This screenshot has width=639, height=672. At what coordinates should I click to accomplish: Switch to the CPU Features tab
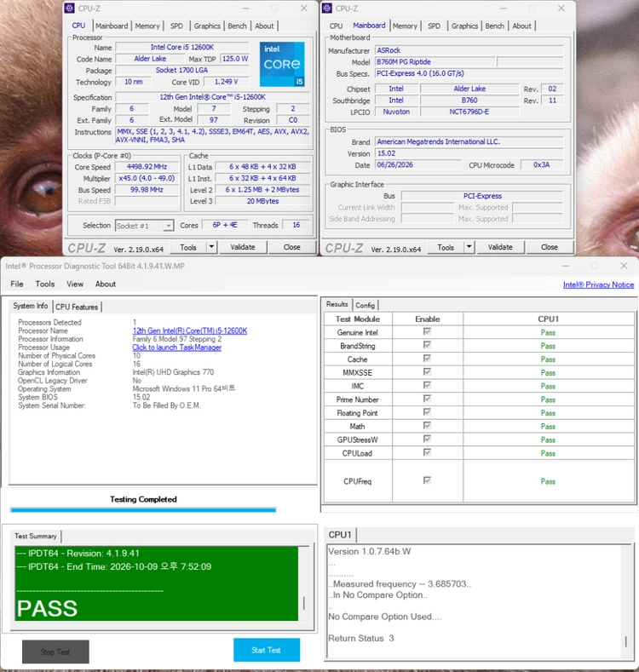pos(77,307)
